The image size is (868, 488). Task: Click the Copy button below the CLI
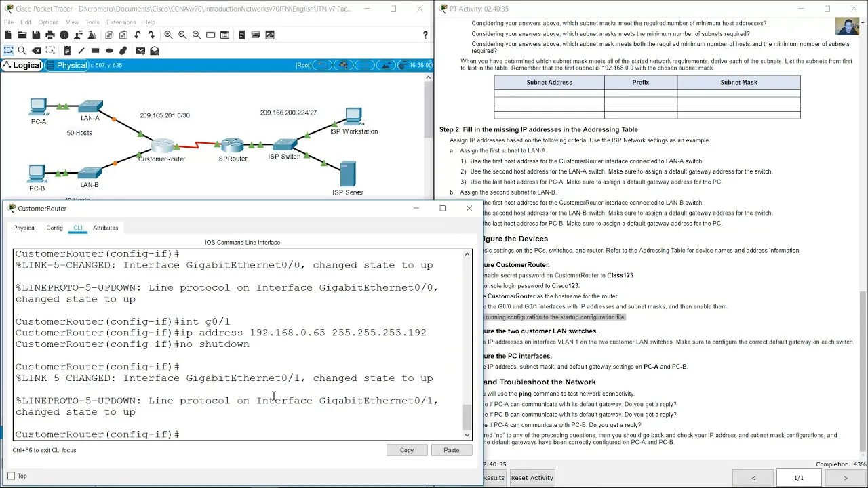[x=407, y=450]
